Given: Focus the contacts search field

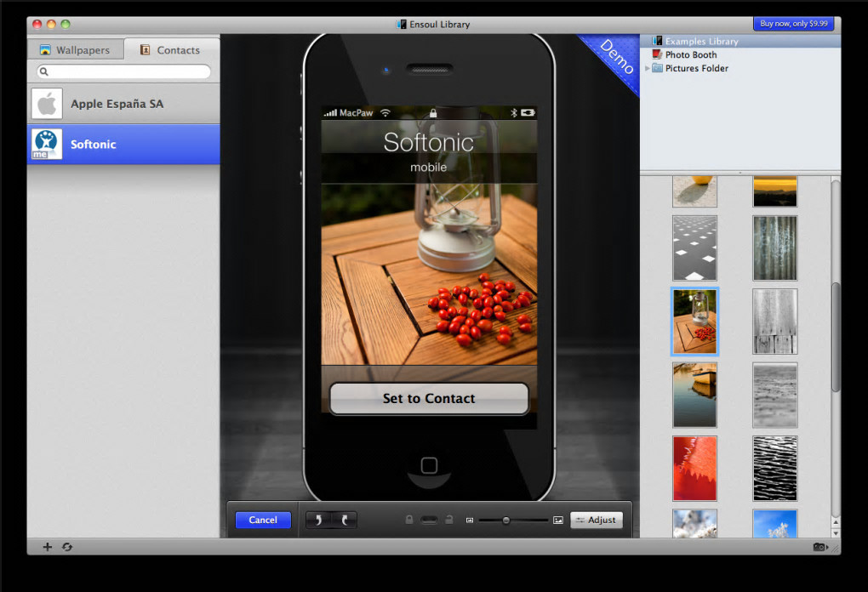Looking at the screenshot, I should [x=124, y=71].
